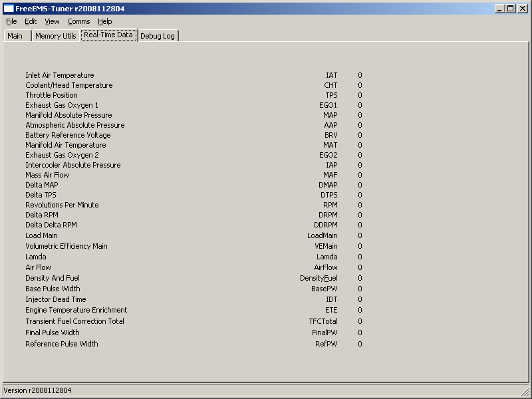Image resolution: width=532 pixels, height=399 pixels.
Task: Minimize the FreeEMS-Tuner window
Action: (x=499, y=9)
